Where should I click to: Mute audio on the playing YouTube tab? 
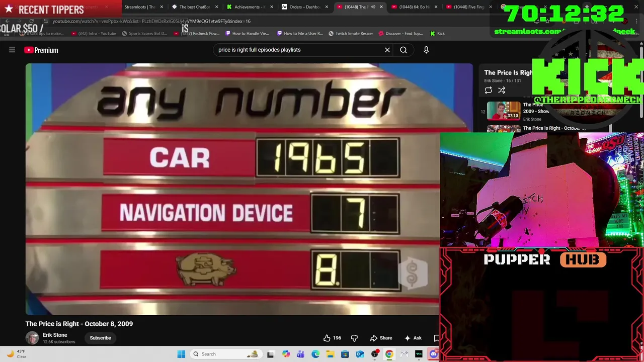[373, 7]
